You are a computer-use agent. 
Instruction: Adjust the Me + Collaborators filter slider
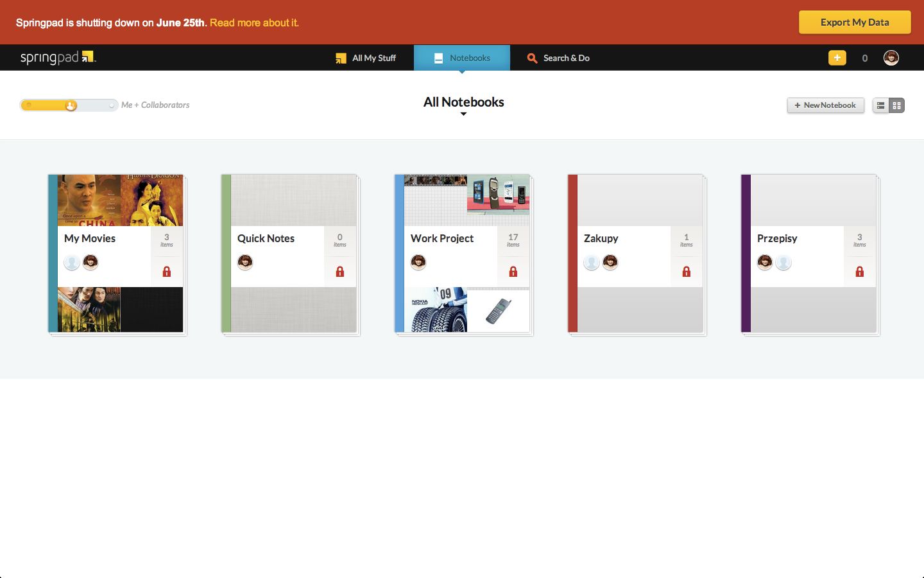(x=69, y=105)
